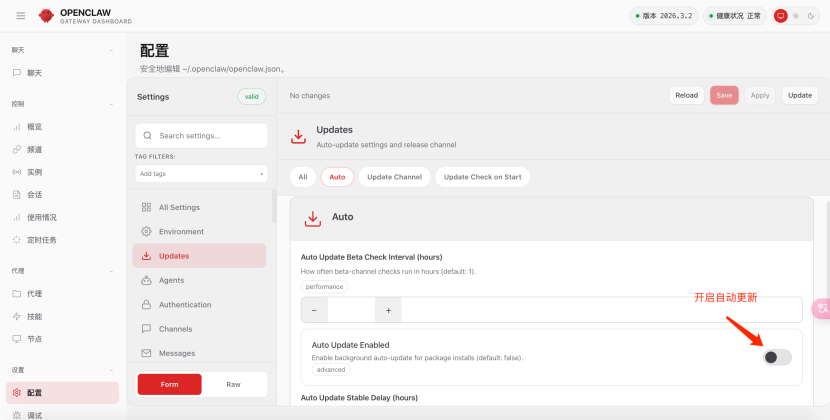The height and width of the screenshot is (420, 830).
Task: Select Messages settings category
Action: tap(199, 353)
